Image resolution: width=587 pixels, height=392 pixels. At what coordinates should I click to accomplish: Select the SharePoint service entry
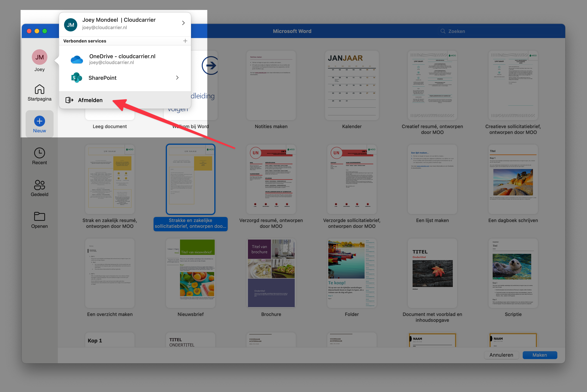tap(125, 78)
